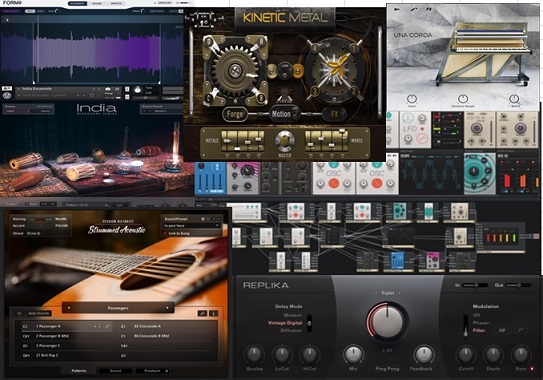
Task: Select Vintage Digital delay mode in Replika
Action: 285,323
